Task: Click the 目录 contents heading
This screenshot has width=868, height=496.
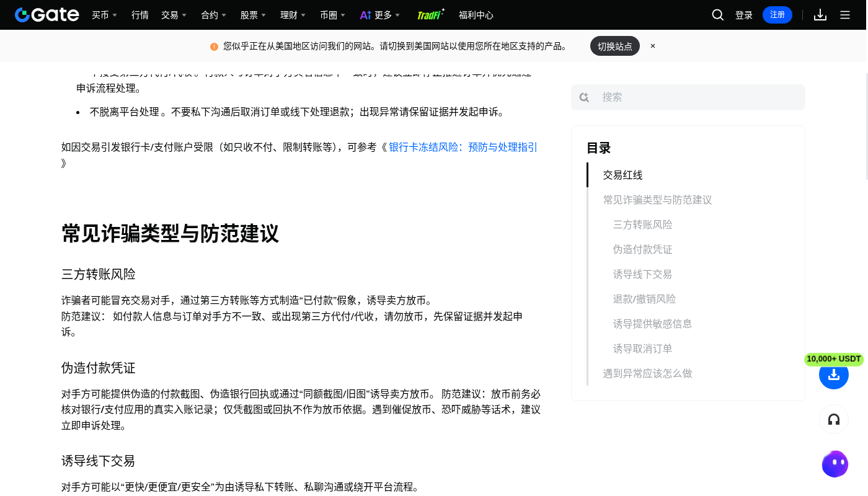Action: (x=599, y=148)
